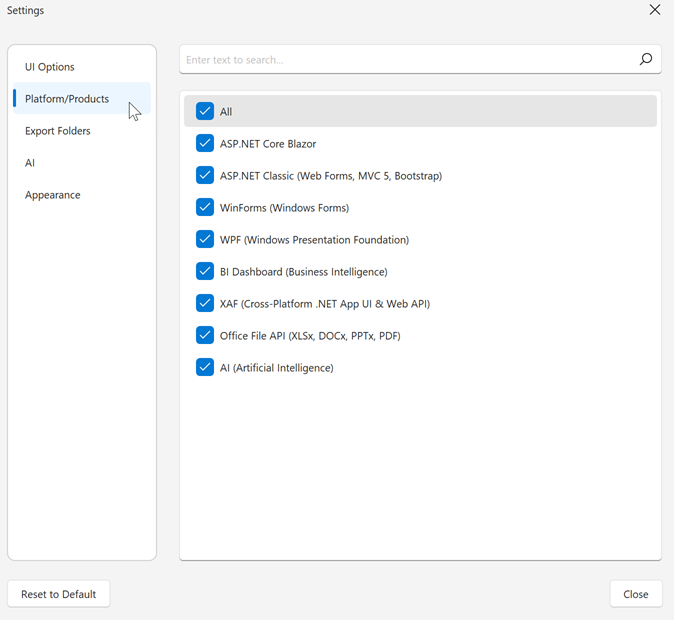Select the 'ASP.NET Core Blazor' label
674x620 pixels.
[268, 144]
